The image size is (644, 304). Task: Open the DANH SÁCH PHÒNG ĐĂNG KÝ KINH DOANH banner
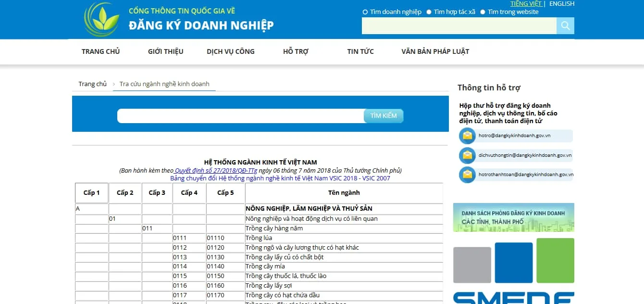(513, 216)
